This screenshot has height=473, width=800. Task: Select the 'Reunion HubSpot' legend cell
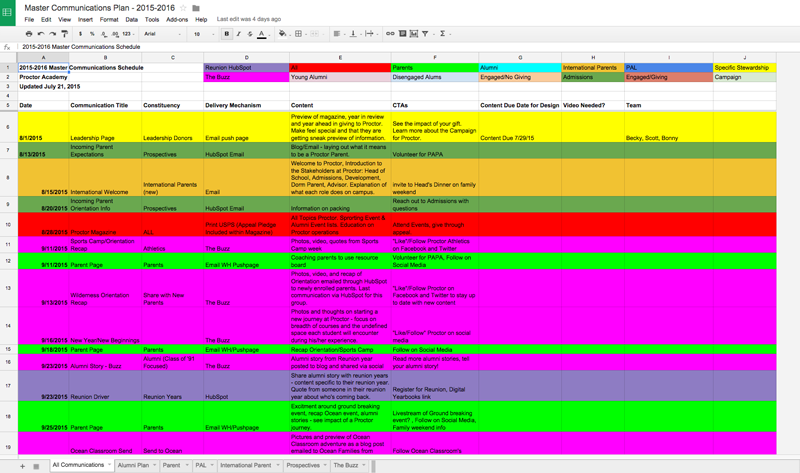tap(246, 67)
